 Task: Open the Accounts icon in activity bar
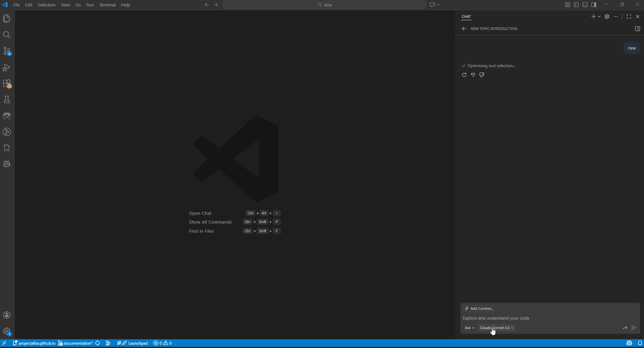(x=6, y=315)
